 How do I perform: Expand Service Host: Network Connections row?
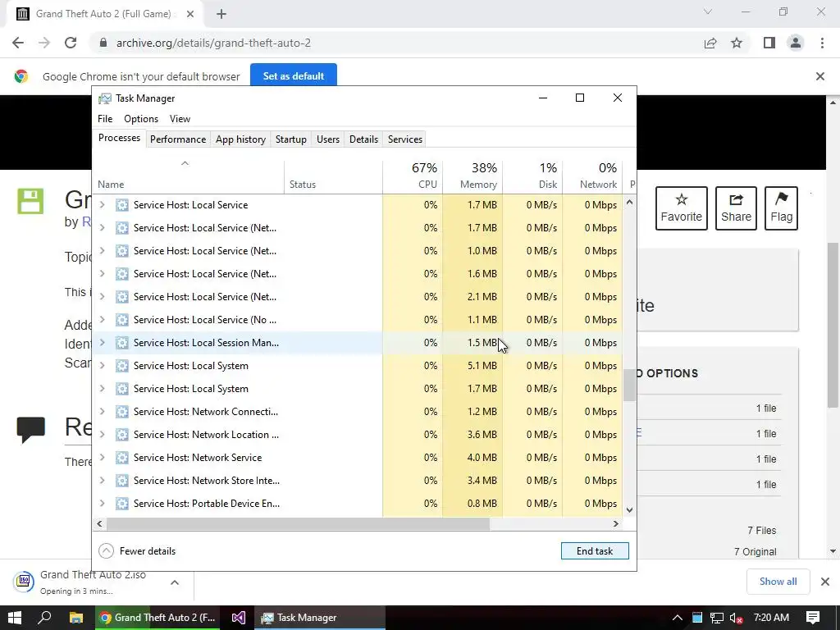pyautogui.click(x=102, y=412)
